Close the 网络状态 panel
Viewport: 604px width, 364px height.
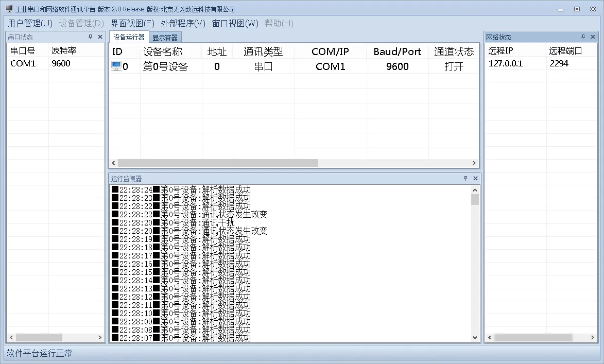(x=593, y=37)
